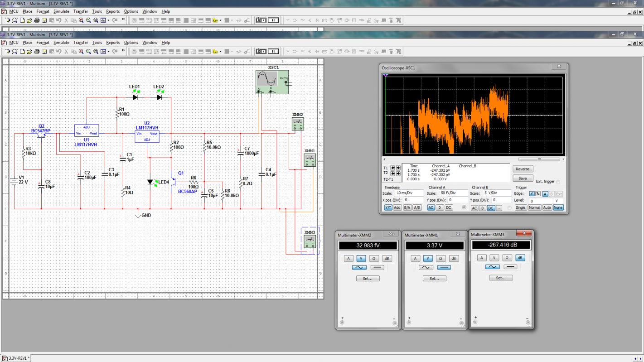Screen dimensions: 644x362
Task: Click Open file icon in lower Multisim toolbar
Action: 29,52
